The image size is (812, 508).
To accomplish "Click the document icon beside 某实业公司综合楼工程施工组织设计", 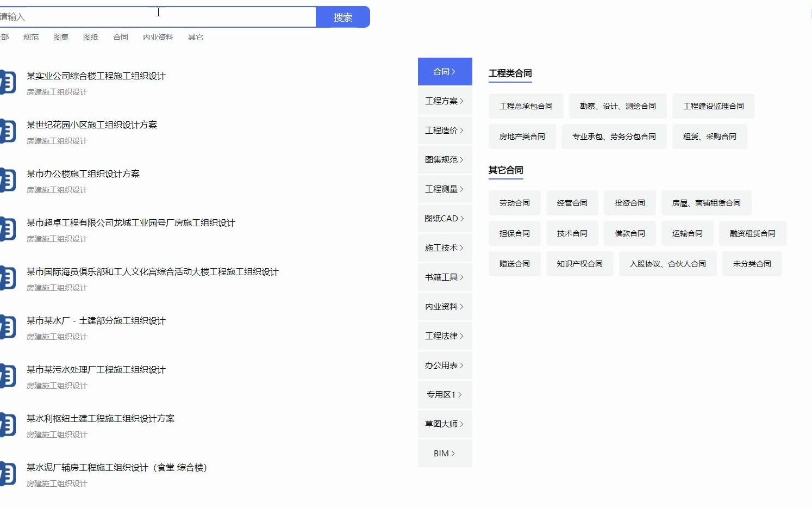I will click(x=8, y=82).
